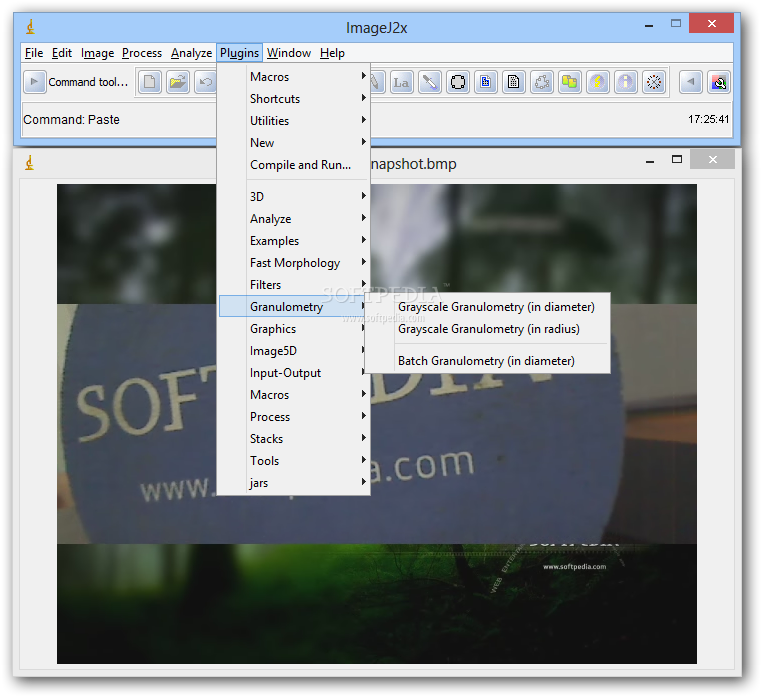This screenshot has height=697, width=762.
Task: Click the 17:25:41 clock readout
Action: click(x=708, y=119)
